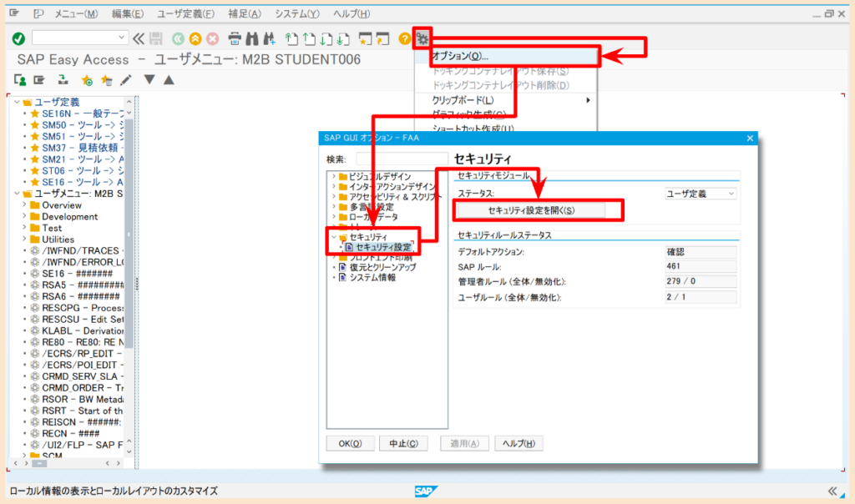855x504 pixels.
Task: Select セキュリティ設定 in the options tree
Action: (382, 247)
